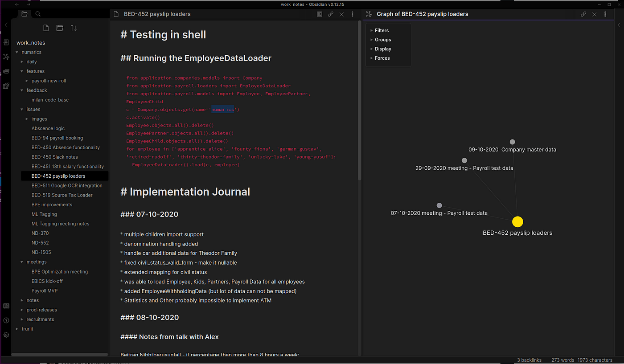
Task: Expand the right sidebar with chevron
Action: click(x=619, y=25)
